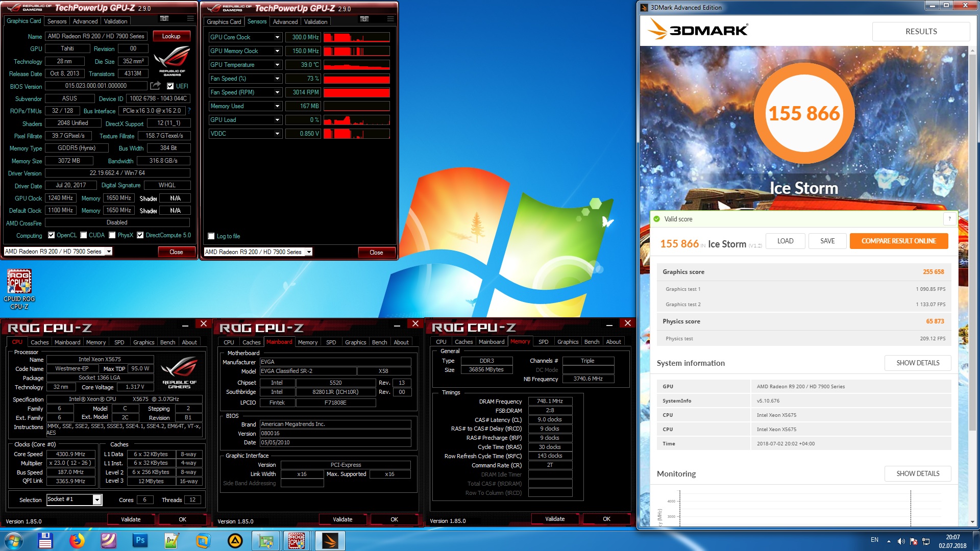Image resolution: width=980 pixels, height=551 pixels.
Task: Click the Bus Interface question mark icon
Action: [189, 110]
